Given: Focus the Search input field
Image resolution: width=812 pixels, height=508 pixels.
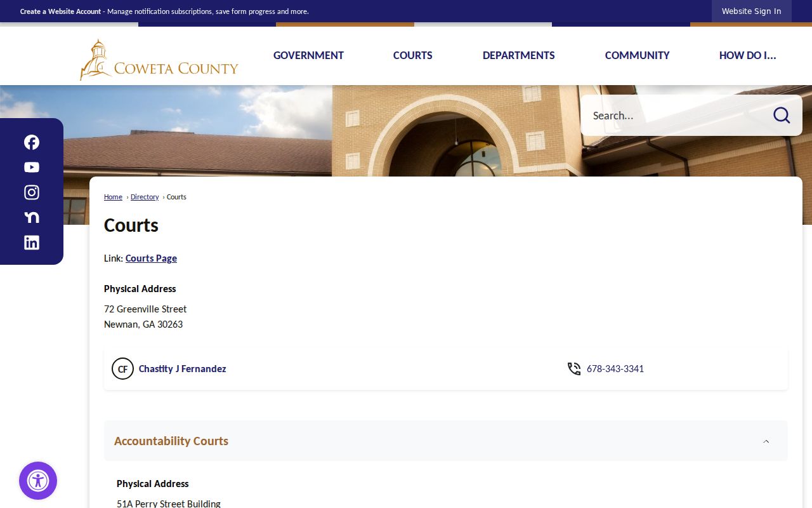Looking at the screenshot, I should pyautogui.click(x=676, y=115).
